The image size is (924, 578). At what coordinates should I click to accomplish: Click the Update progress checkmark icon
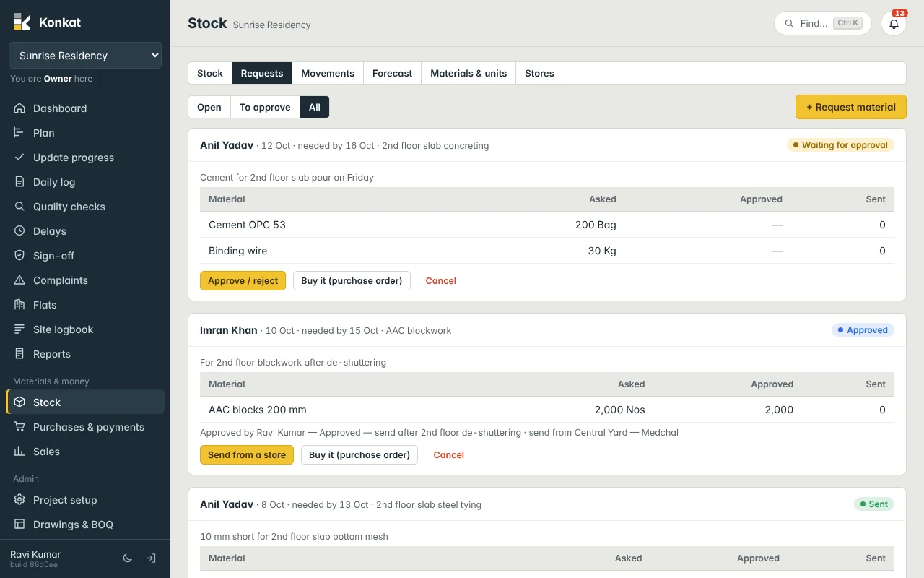pyautogui.click(x=19, y=158)
